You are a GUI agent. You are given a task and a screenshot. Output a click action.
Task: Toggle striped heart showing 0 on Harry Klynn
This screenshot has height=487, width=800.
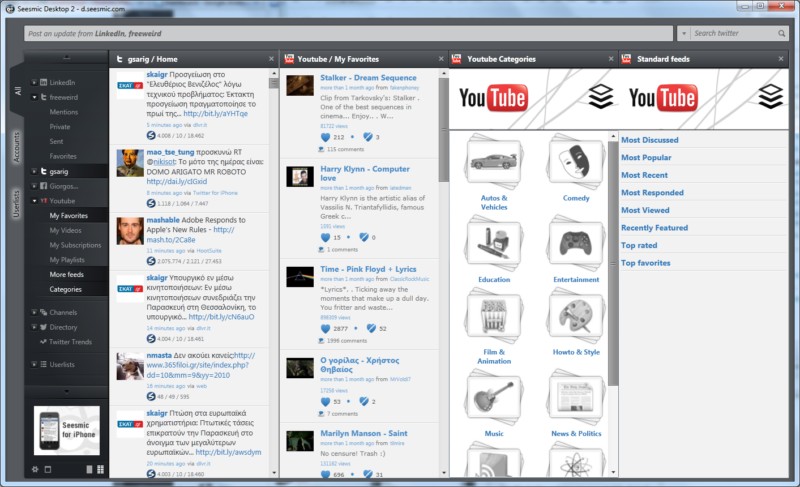pos(364,237)
